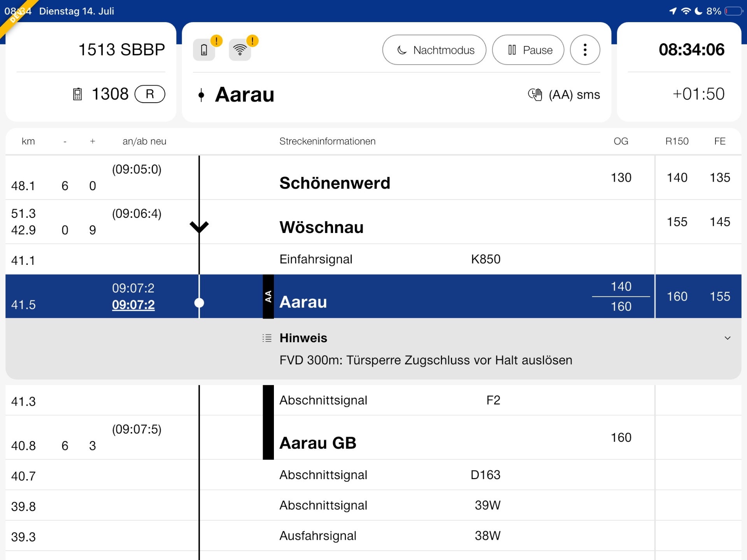This screenshot has height=560, width=747.
Task: Tap the Aarau heading in the header card
Action: click(x=245, y=95)
